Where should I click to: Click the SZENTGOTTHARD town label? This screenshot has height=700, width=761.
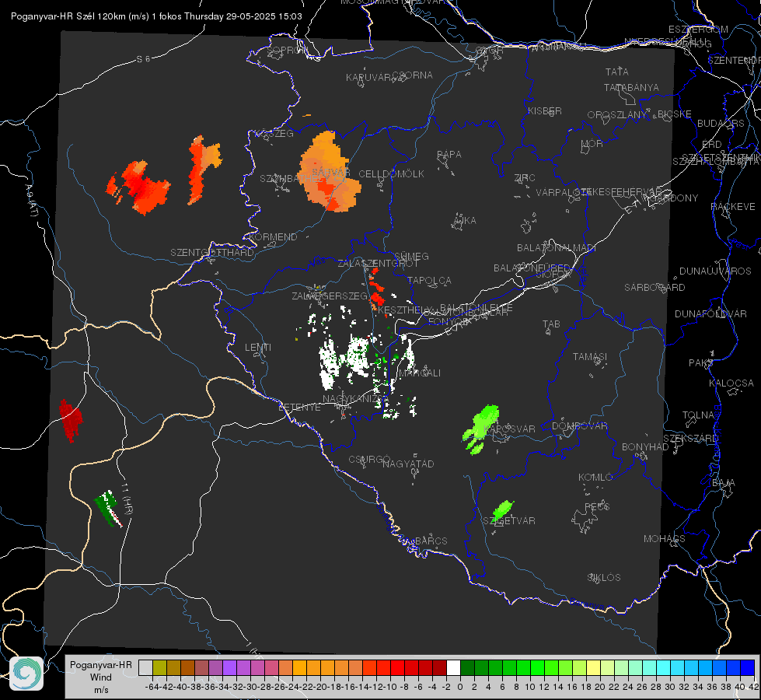tap(212, 253)
